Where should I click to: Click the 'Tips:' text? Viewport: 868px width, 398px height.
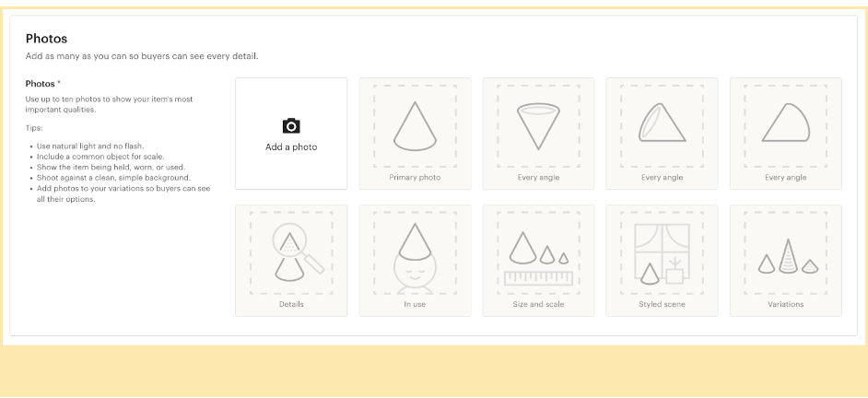click(x=34, y=128)
